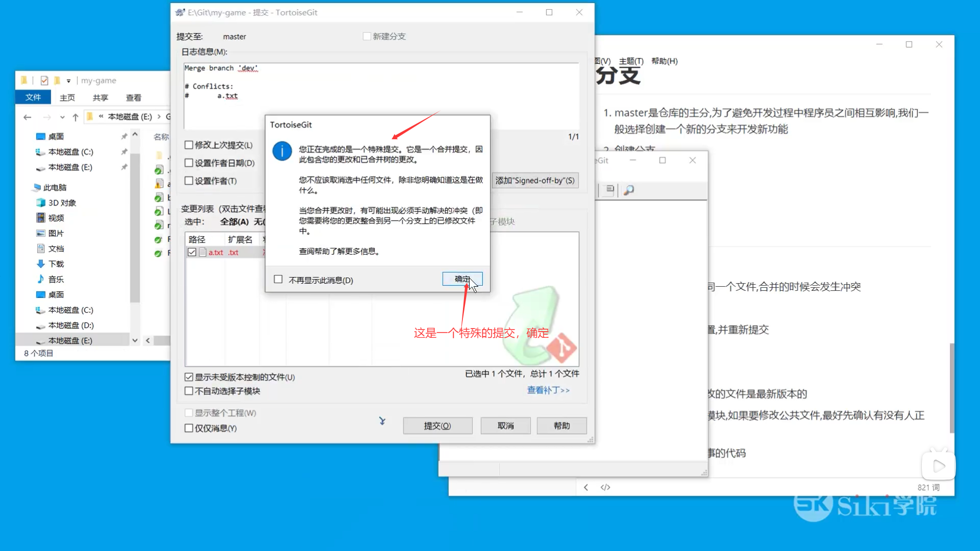Viewport: 980px width, 551px height.
Task: Expand the Explorer recent locations chevron
Action: point(62,117)
